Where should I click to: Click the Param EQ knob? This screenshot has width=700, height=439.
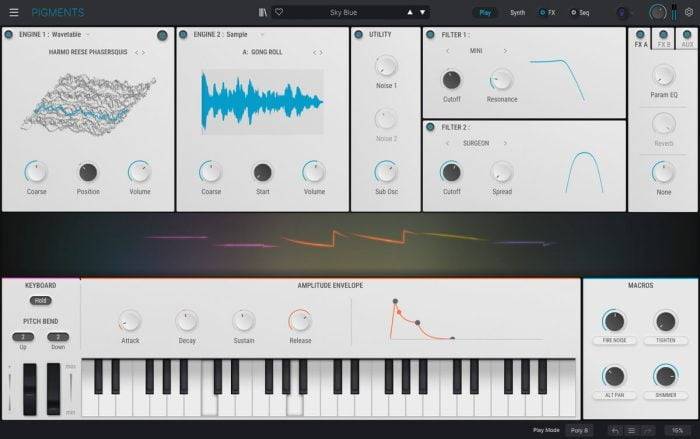point(663,76)
